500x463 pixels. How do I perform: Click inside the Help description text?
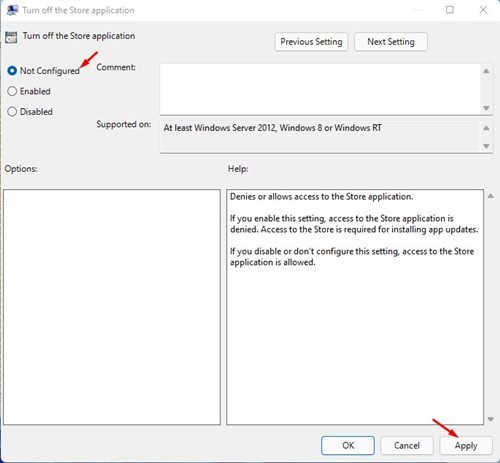click(354, 229)
